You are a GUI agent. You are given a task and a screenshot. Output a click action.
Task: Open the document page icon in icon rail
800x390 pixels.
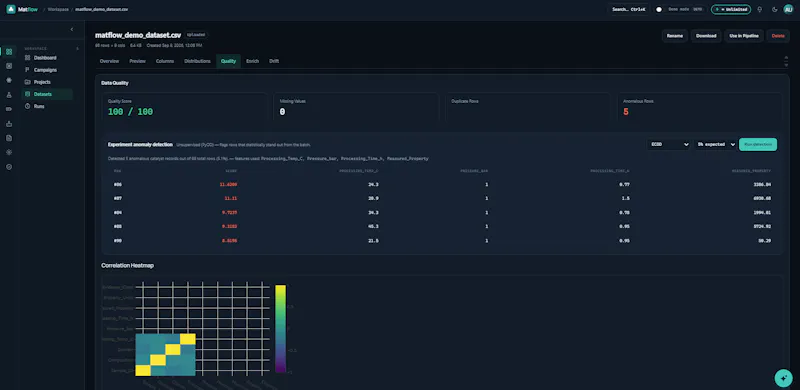tap(9, 138)
